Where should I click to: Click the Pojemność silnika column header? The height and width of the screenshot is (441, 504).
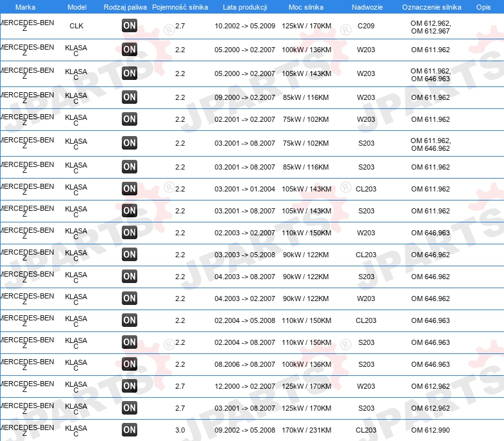pos(180,7)
